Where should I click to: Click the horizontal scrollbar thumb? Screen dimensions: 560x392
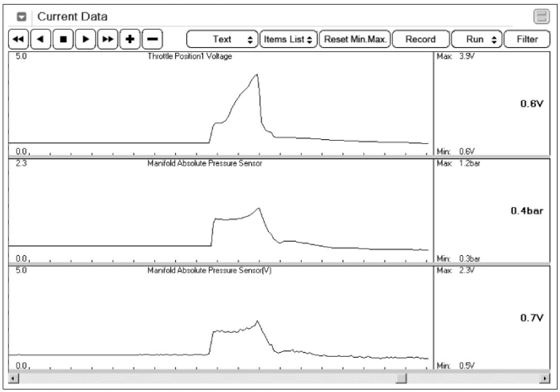tap(401, 379)
